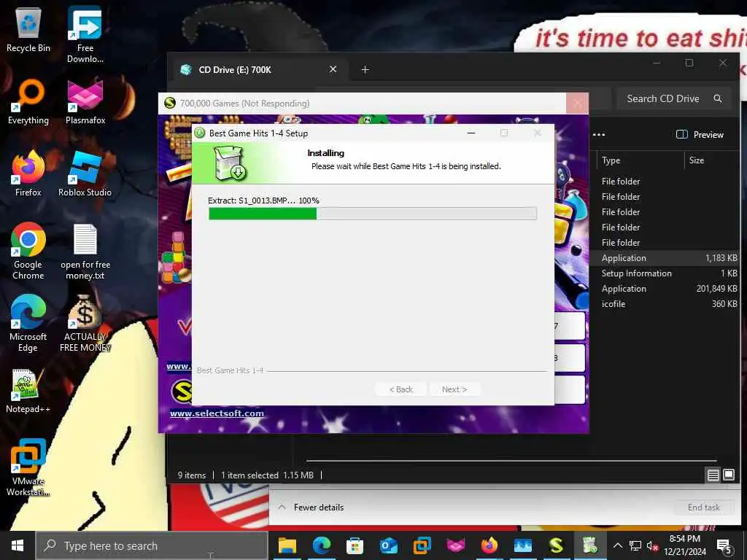Open Microsoft Store from the taskbar
The height and width of the screenshot is (560, 747).
pos(355,545)
